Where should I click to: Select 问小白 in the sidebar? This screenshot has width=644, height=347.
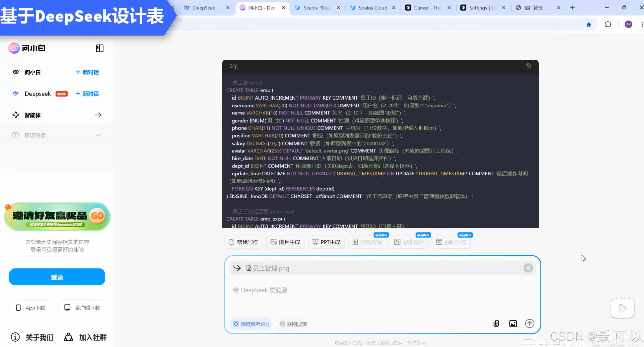[33, 72]
